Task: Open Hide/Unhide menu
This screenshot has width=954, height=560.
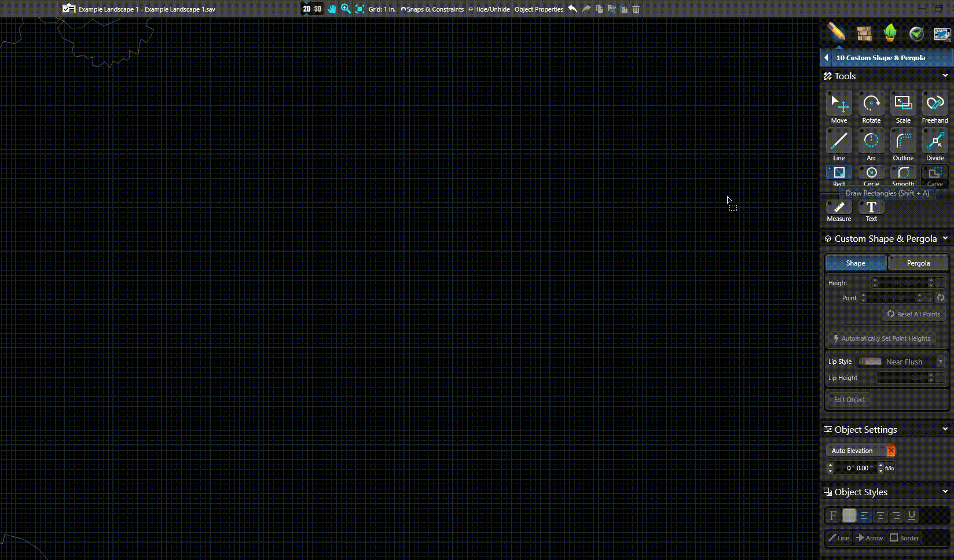Action: pyautogui.click(x=489, y=9)
